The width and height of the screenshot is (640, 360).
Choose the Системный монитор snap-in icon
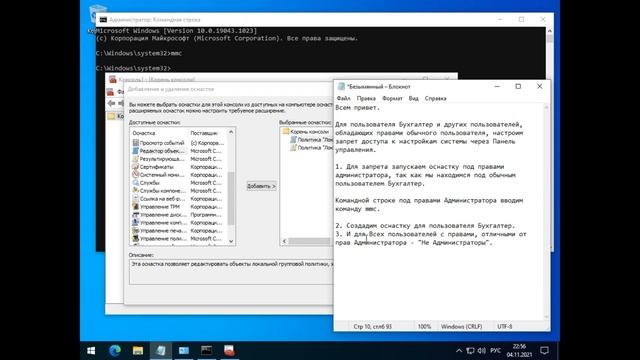click(x=136, y=175)
